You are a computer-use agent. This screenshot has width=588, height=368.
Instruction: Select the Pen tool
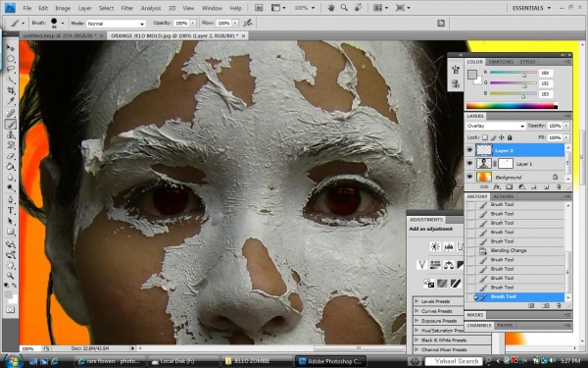10,199
